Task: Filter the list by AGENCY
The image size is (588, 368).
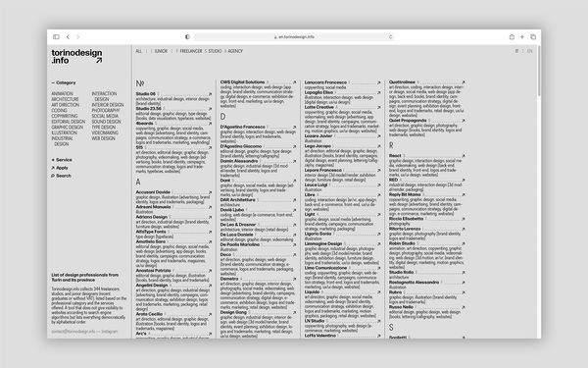Action: (235, 51)
